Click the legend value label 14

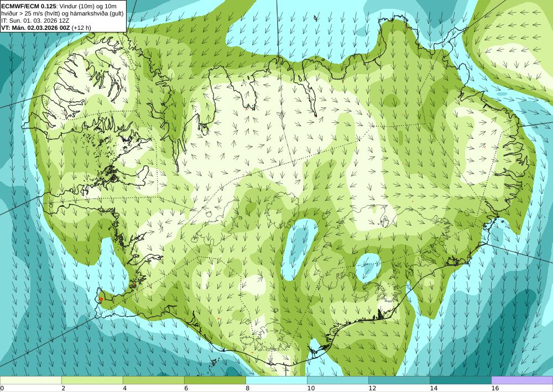434,388
